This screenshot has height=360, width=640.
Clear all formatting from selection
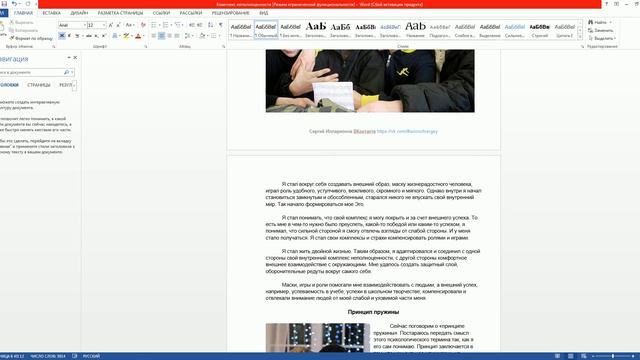pyautogui.click(x=143, y=25)
